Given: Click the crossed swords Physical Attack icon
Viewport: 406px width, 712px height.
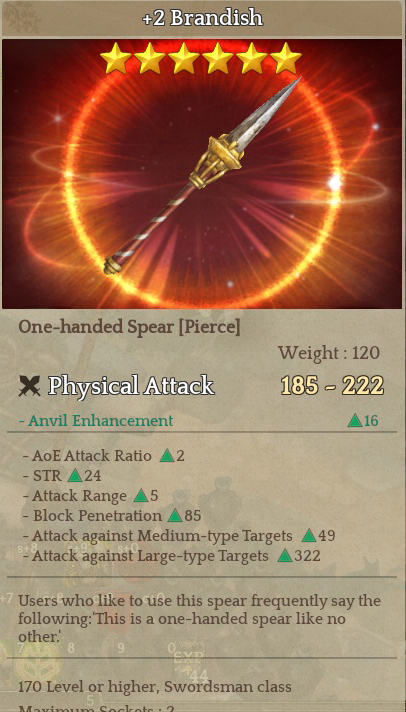Looking at the screenshot, I should [x=30, y=386].
